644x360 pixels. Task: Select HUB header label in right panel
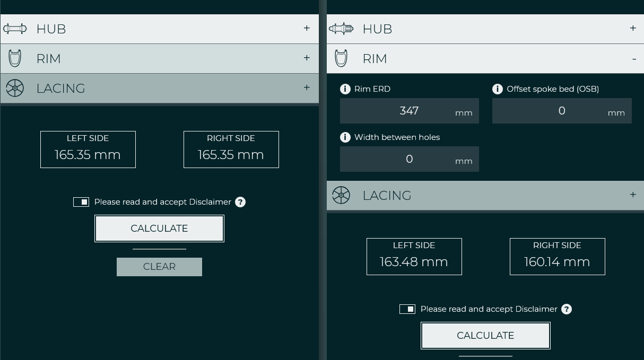(378, 29)
